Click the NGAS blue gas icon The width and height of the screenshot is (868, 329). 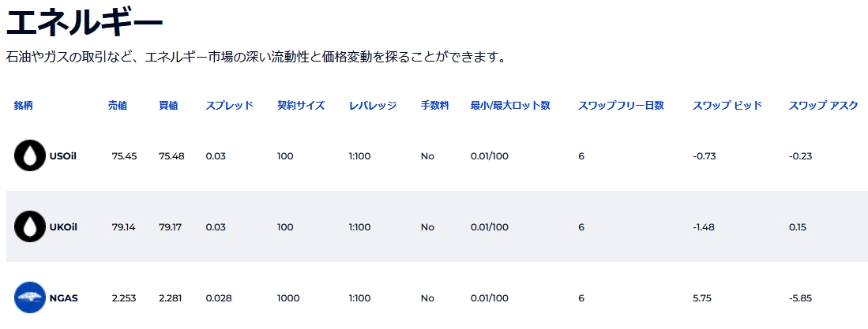pyautogui.click(x=29, y=297)
